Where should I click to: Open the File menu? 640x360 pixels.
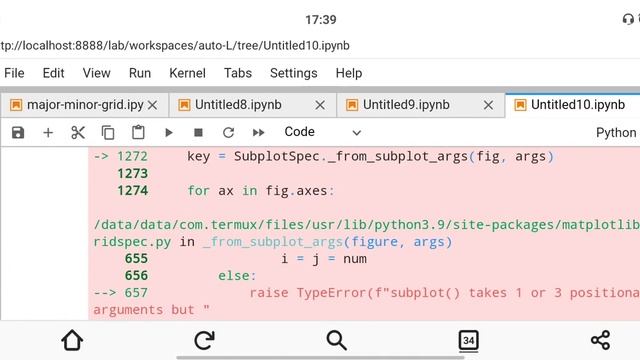[x=14, y=73]
